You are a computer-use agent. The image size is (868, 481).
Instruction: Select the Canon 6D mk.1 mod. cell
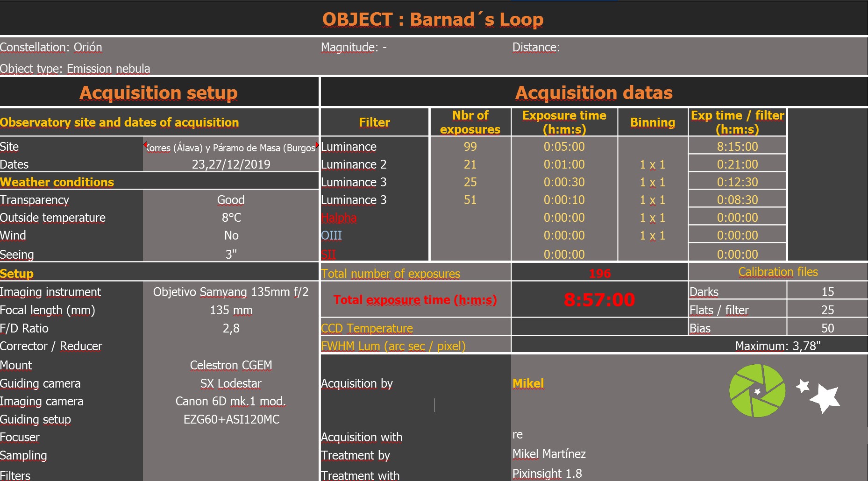pos(231,401)
